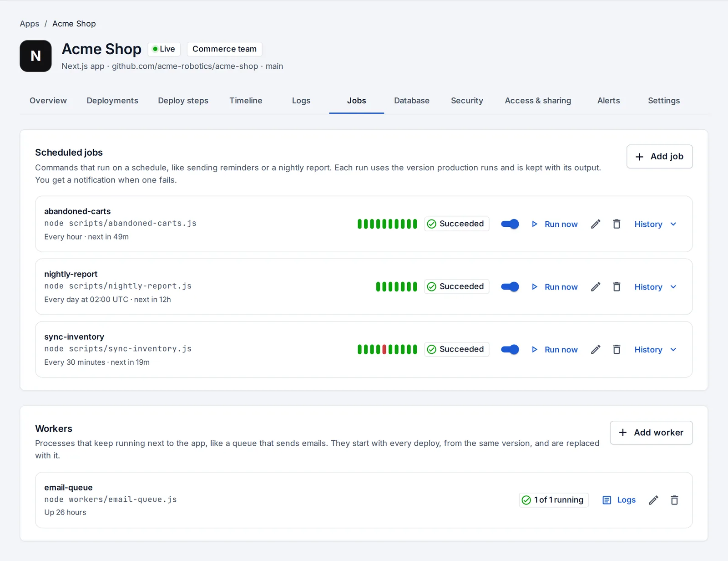
Task: Click the Scheduled jobs heading
Action: [69, 153]
